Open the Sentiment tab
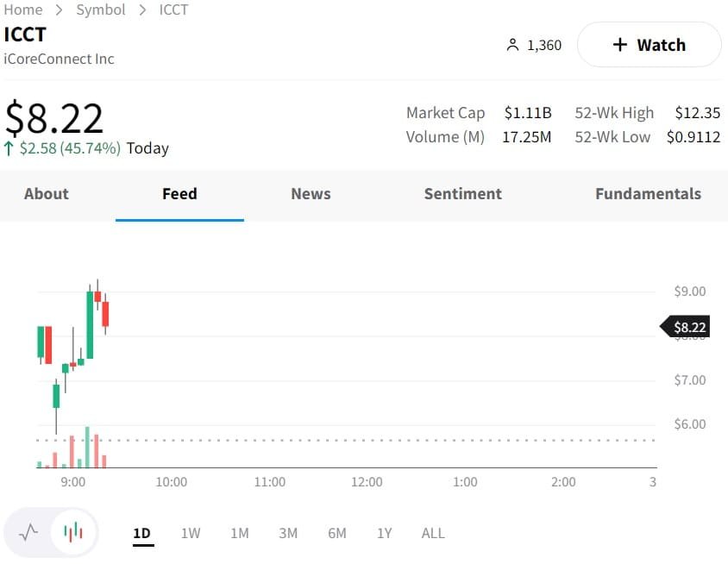728x564 pixels. pyautogui.click(x=462, y=194)
